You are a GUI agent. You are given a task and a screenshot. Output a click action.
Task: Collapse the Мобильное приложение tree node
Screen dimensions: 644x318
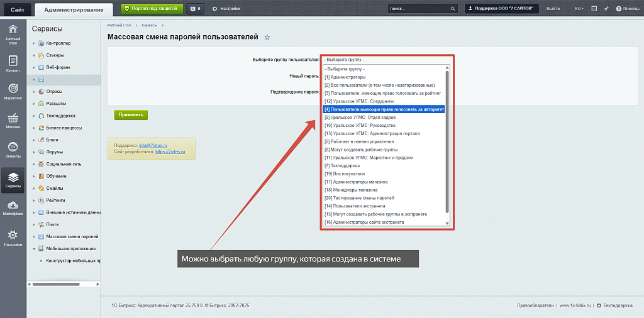(33, 249)
